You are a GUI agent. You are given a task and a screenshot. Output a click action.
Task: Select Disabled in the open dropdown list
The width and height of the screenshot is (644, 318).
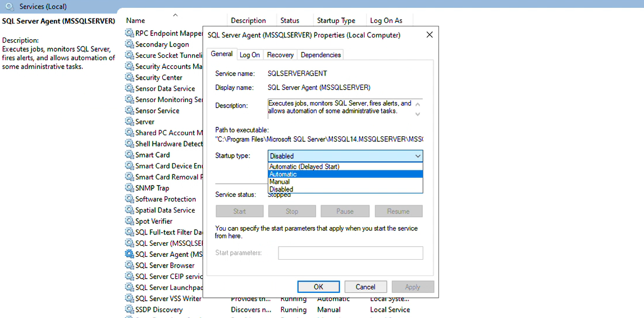pyautogui.click(x=345, y=189)
